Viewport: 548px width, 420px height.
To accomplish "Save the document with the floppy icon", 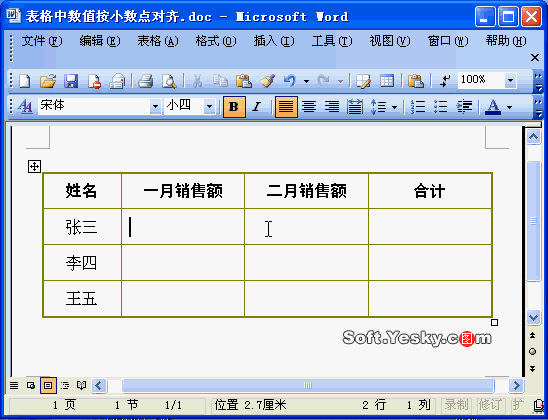I will (71, 81).
